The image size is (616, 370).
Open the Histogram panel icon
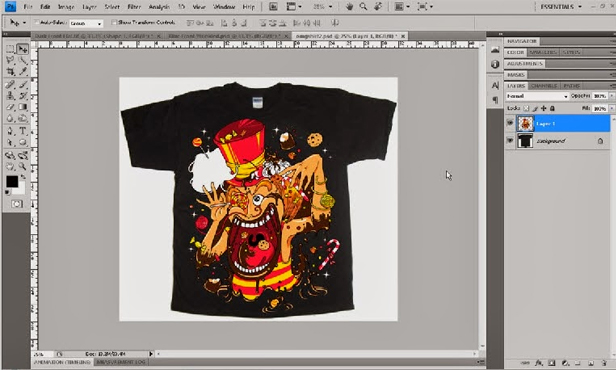(495, 49)
